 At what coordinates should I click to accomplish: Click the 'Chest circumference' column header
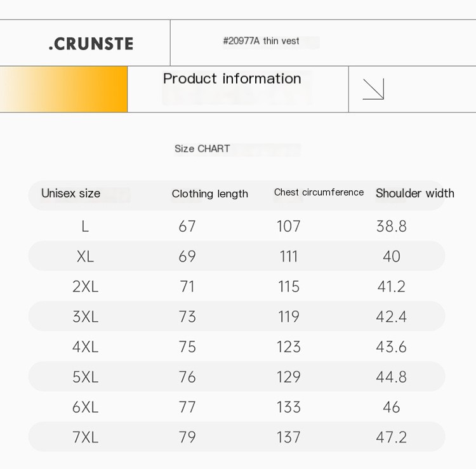(x=319, y=192)
